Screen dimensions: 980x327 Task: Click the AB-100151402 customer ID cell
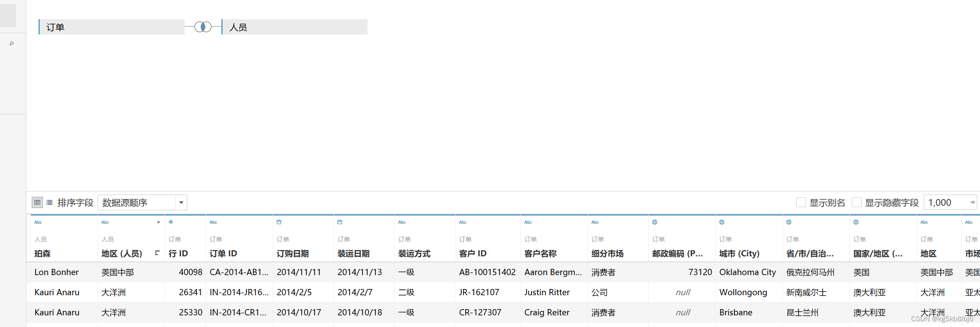[487, 272]
